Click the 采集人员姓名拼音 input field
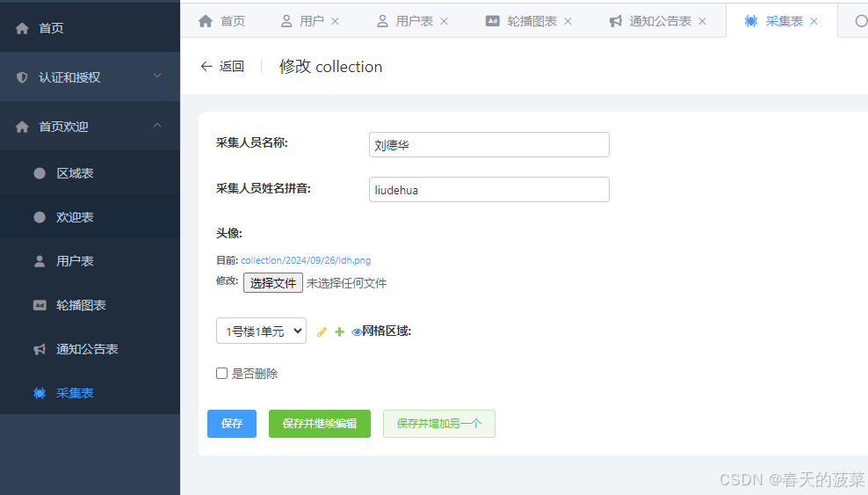 click(489, 189)
